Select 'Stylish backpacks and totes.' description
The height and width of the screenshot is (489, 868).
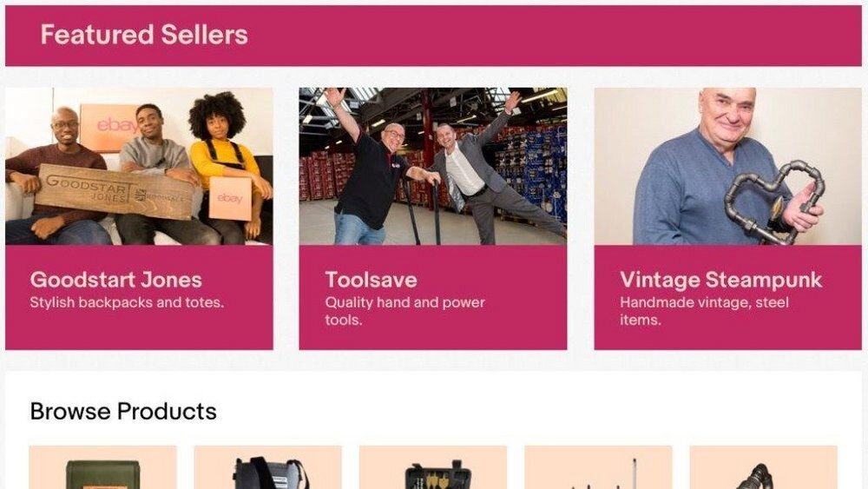click(x=127, y=302)
